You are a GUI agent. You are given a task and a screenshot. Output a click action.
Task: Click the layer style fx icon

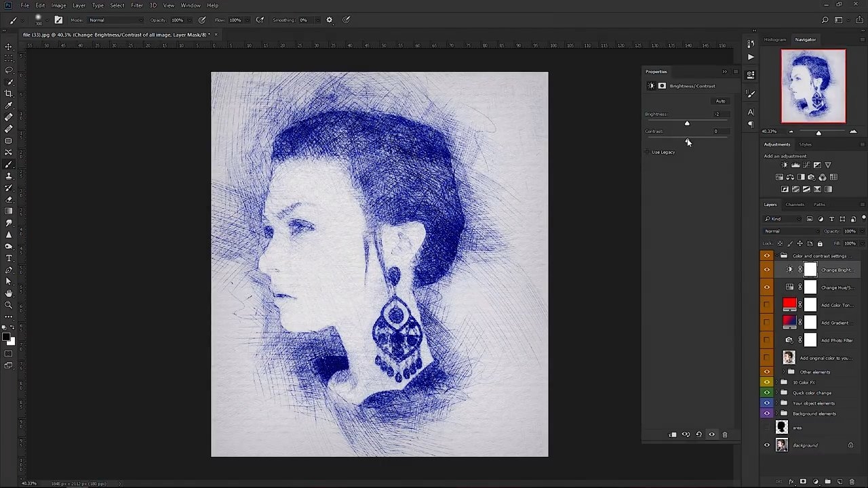[x=791, y=482]
